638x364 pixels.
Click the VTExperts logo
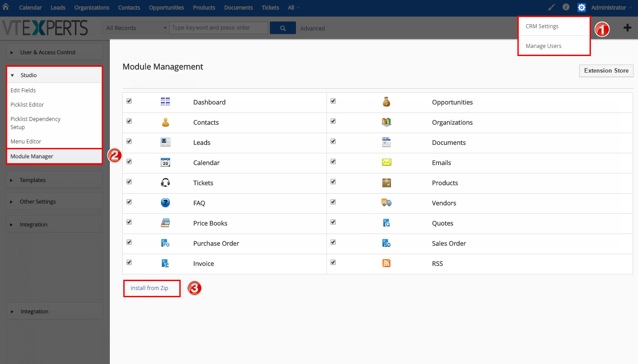click(x=45, y=28)
